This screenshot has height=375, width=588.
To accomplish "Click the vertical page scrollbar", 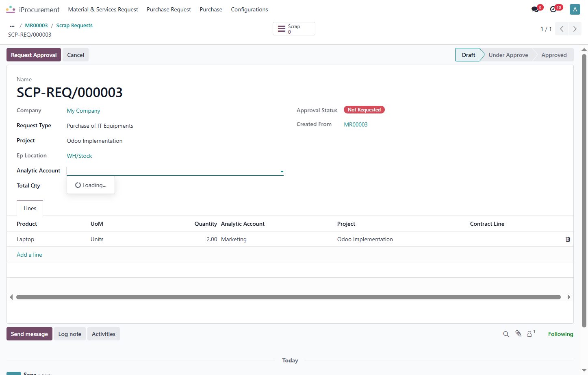I will point(584,191).
